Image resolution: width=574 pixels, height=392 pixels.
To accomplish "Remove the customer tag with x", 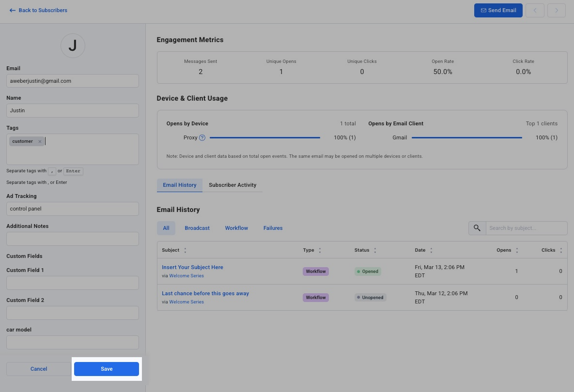I will (x=40, y=141).
